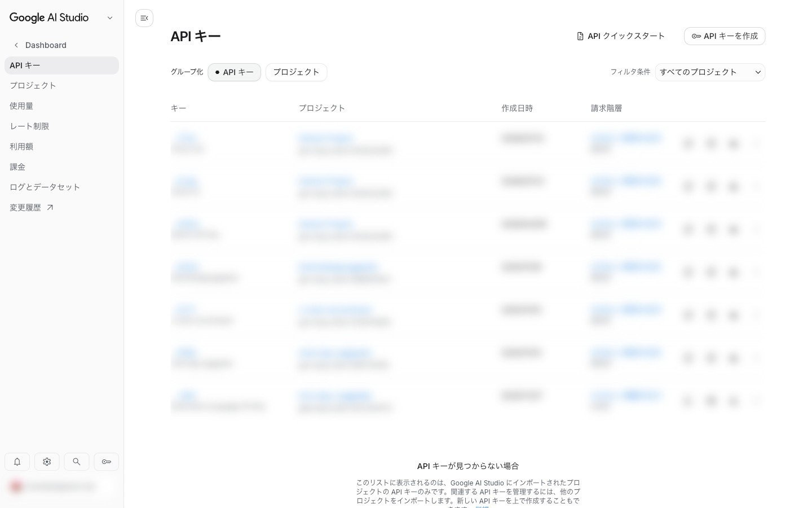Expand the Google AI Studio dropdown chevron
Screen dimensions: 812x508
[110, 18]
